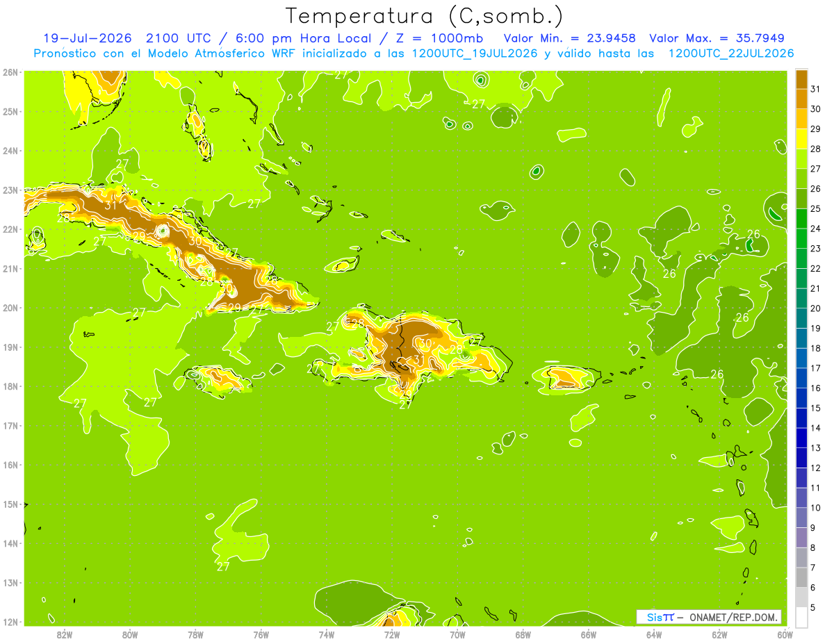The image size is (834, 644).
Task: Pick the white swatch below 5
Action: pyautogui.click(x=801, y=616)
